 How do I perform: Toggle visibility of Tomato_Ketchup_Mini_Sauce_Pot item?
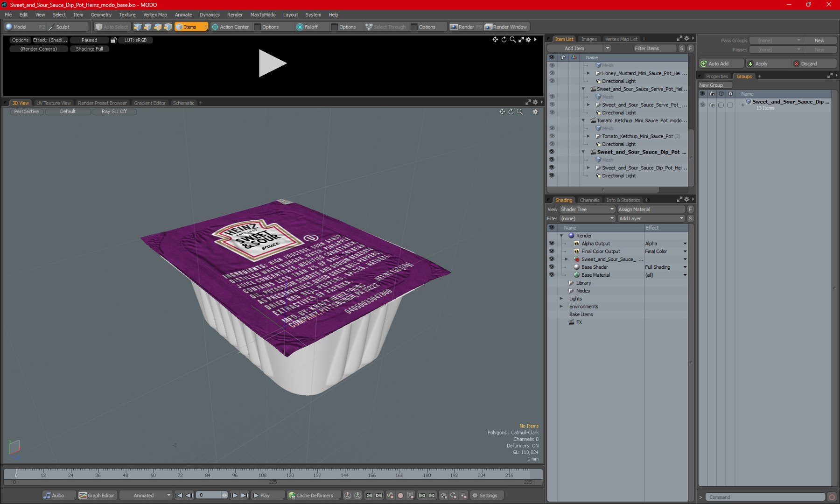[552, 136]
